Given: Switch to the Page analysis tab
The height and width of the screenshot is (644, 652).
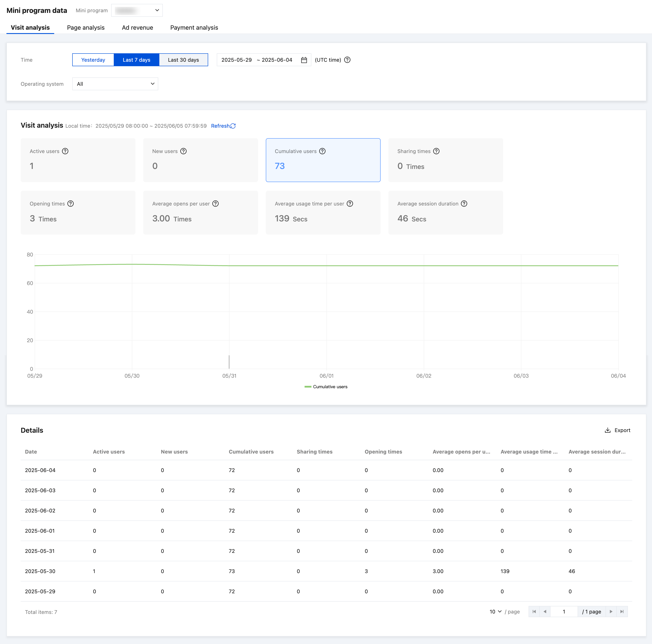Looking at the screenshot, I should (86, 28).
